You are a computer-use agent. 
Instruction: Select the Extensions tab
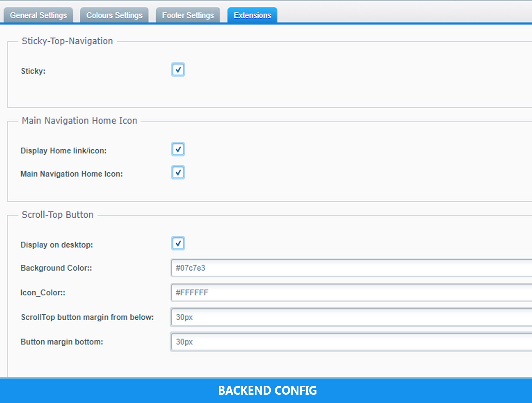(252, 15)
